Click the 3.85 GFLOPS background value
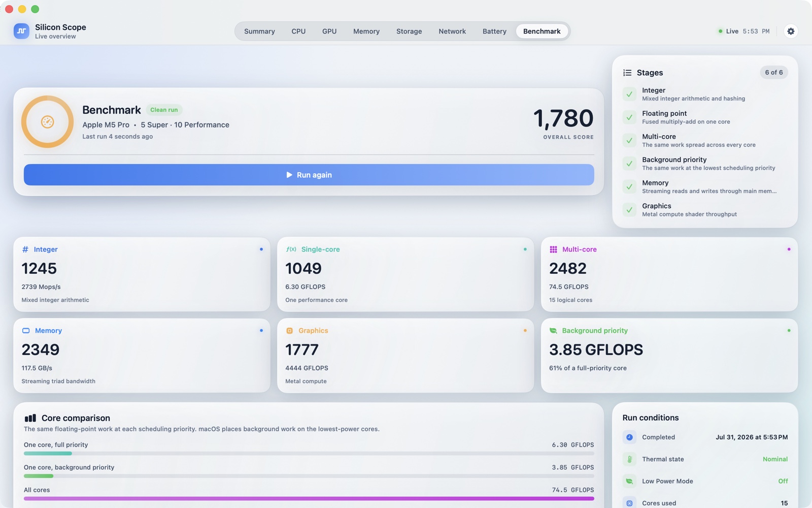The image size is (812, 508). tap(596, 350)
